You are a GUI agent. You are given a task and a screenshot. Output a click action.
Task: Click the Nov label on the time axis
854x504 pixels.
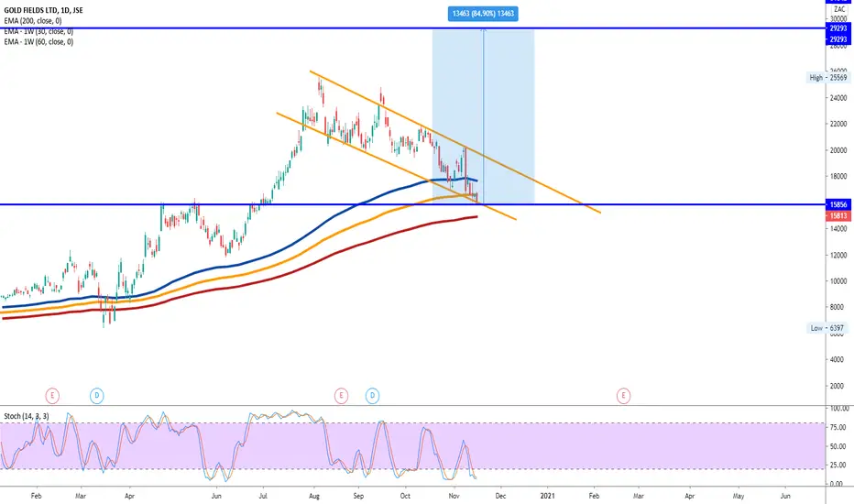click(x=454, y=497)
